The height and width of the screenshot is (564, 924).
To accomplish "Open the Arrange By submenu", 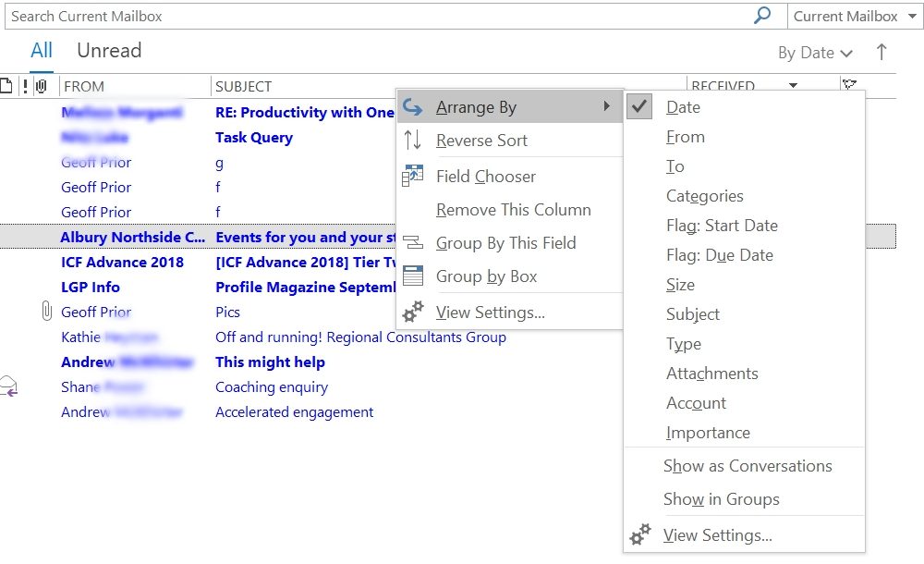I will (x=510, y=106).
